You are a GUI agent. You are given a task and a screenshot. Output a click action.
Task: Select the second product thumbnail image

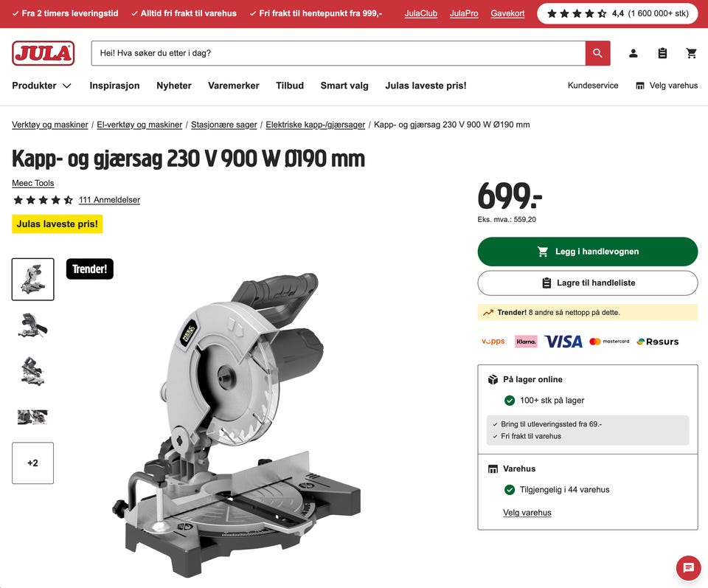[32, 325]
